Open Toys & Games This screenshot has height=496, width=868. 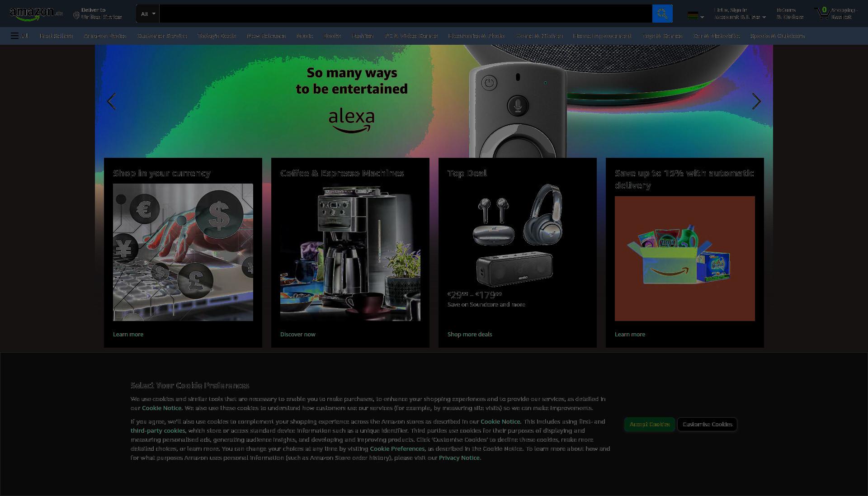pyautogui.click(x=662, y=36)
